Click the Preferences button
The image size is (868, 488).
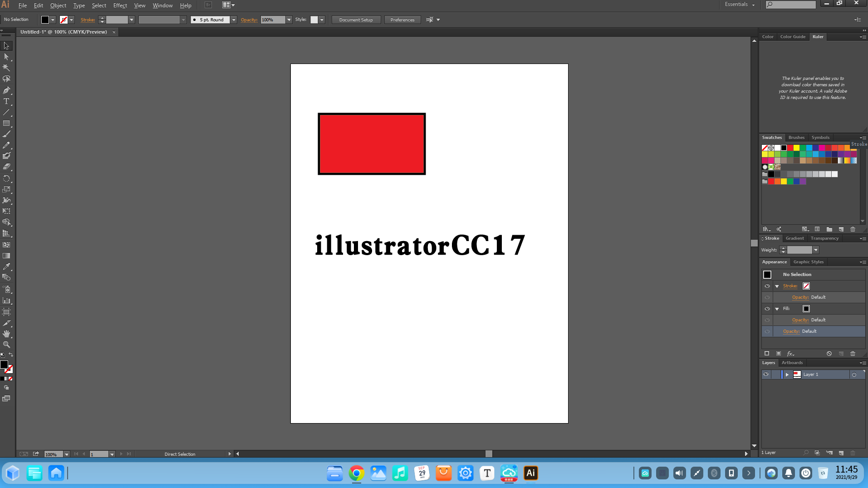402,20
